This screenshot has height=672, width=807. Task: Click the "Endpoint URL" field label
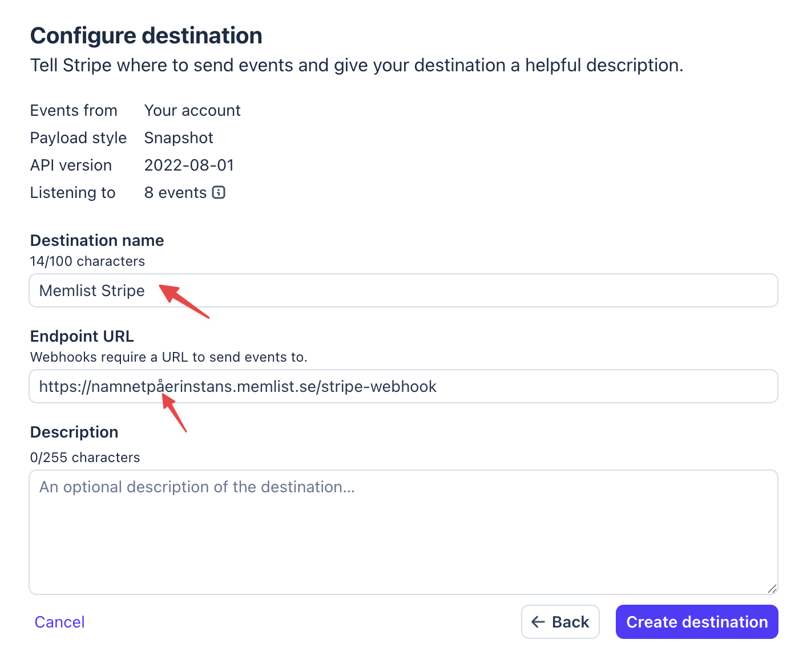82,336
